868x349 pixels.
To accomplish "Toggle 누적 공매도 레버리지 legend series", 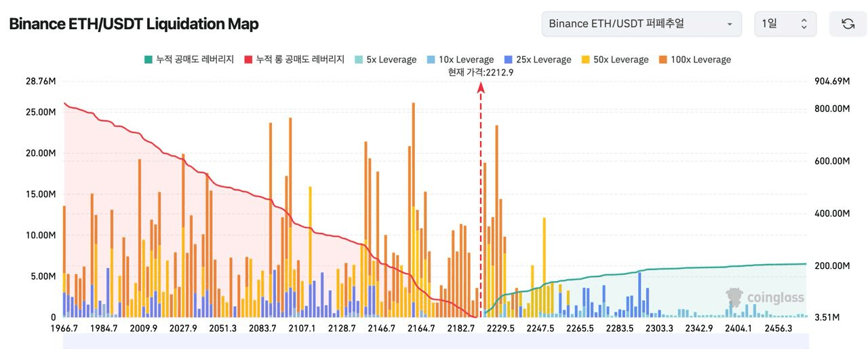I will tap(189, 60).
